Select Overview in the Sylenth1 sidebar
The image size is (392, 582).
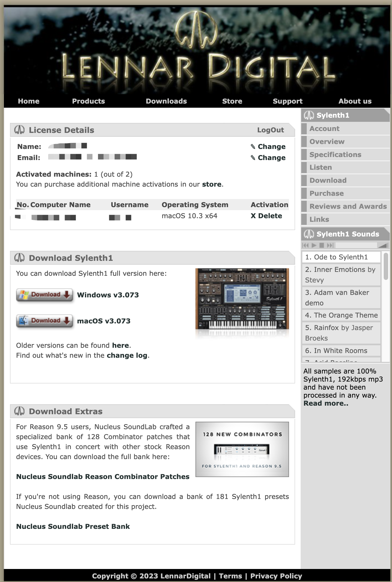click(x=345, y=142)
